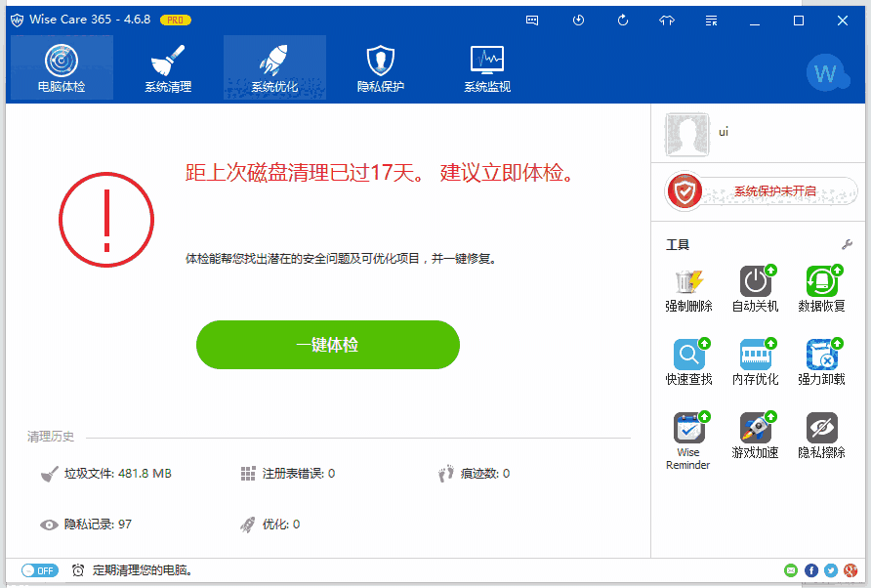This screenshot has width=871, height=588.
Task: Click the 隐私记录: 97 entry
Action: (x=86, y=525)
